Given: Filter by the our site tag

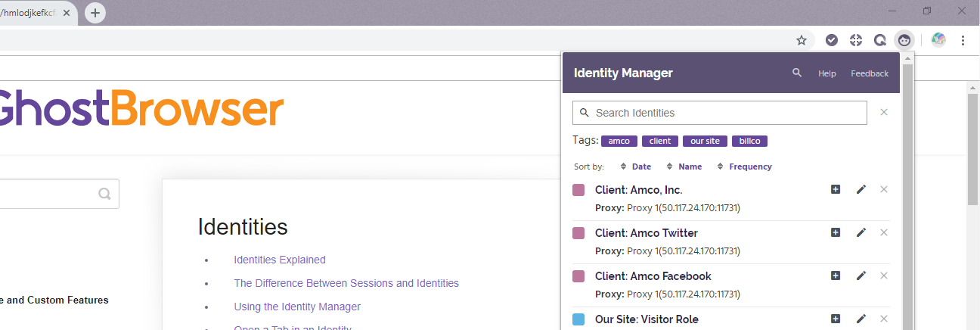Looking at the screenshot, I should click(x=706, y=141).
